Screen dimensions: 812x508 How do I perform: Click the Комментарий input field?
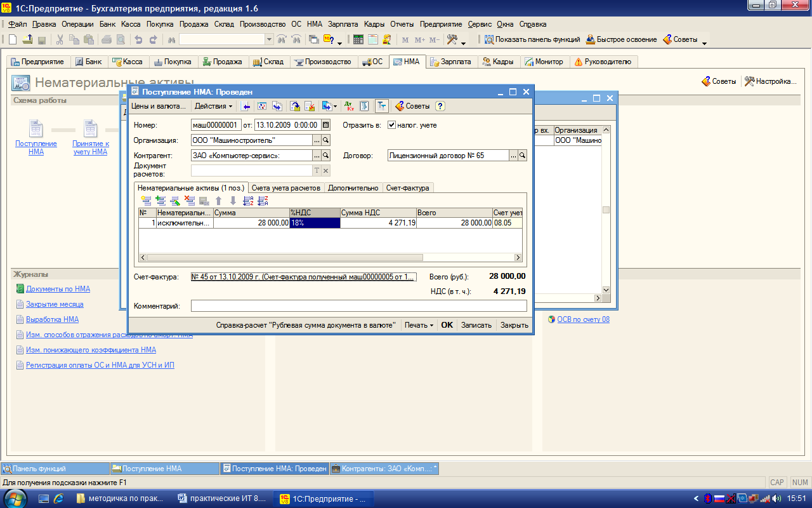[x=359, y=306]
